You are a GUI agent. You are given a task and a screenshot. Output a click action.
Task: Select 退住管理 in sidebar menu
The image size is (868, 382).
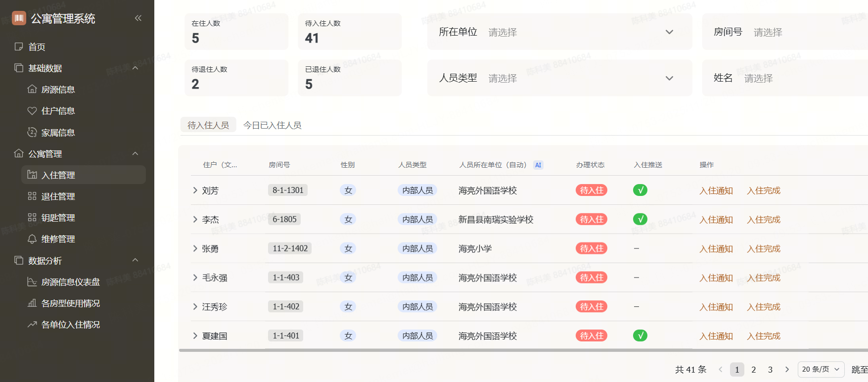point(58,196)
